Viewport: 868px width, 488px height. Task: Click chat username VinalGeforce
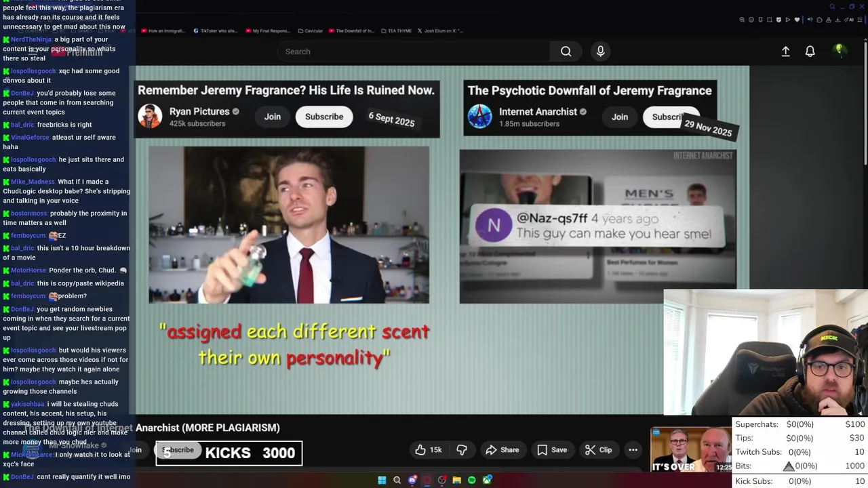[30, 138]
